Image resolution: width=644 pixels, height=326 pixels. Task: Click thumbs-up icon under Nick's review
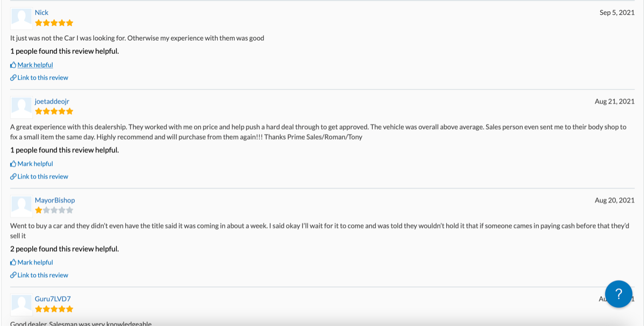point(13,65)
